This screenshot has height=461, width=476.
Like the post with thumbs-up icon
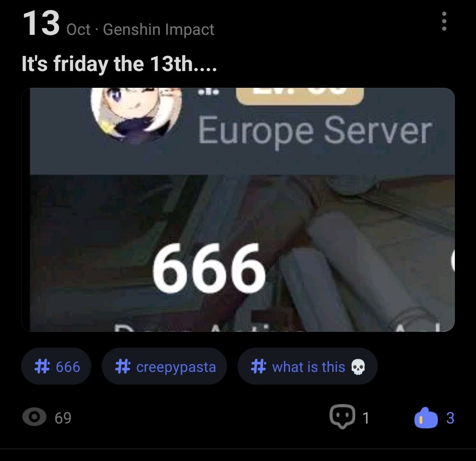tap(426, 418)
